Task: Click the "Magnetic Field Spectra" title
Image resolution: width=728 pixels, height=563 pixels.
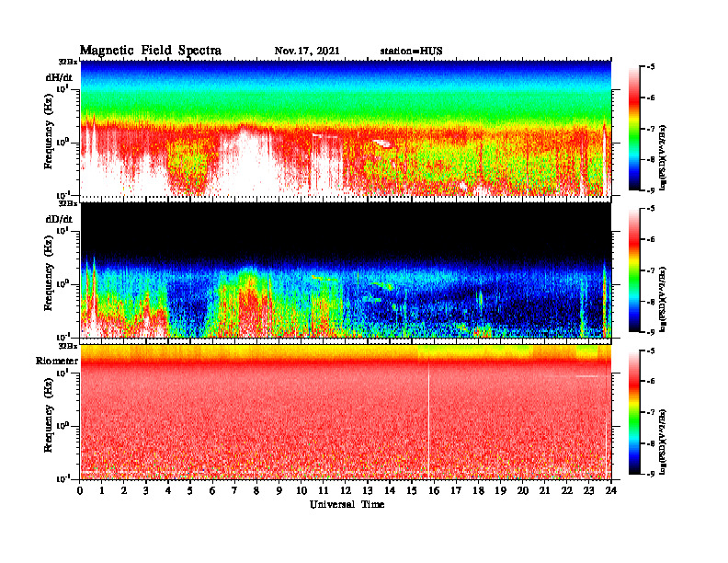Action: (x=151, y=51)
